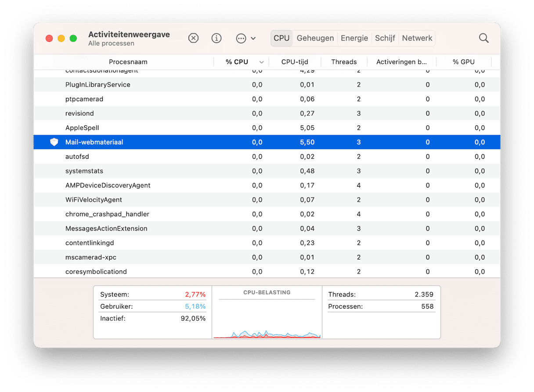Screen dimensions: 534x392
Task: Open the process info inspector icon
Action: point(216,38)
